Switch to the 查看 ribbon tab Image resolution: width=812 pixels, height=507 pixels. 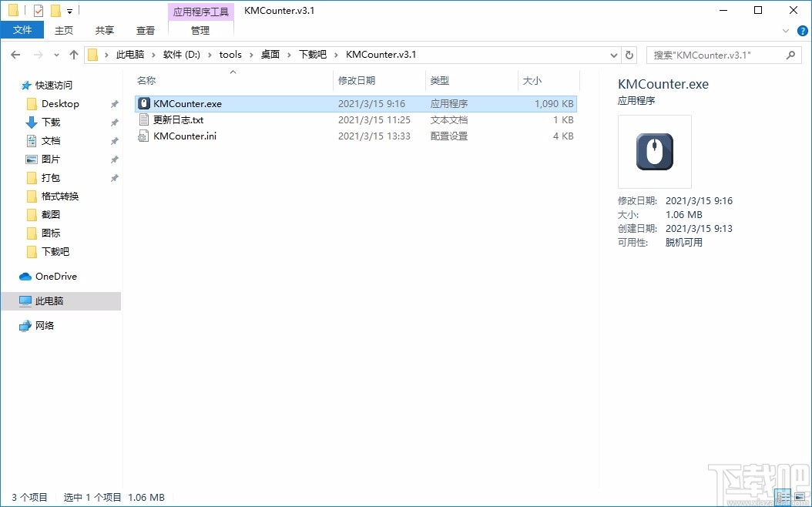point(145,30)
